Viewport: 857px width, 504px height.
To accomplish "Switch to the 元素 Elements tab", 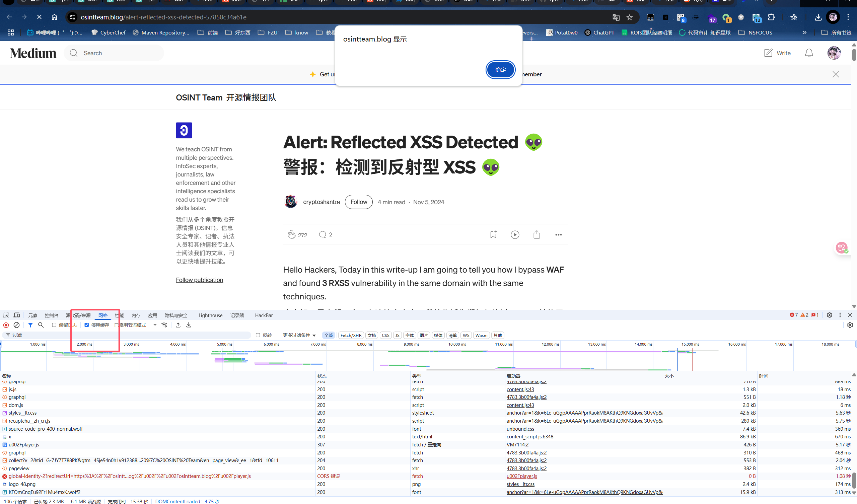I will tap(33, 315).
